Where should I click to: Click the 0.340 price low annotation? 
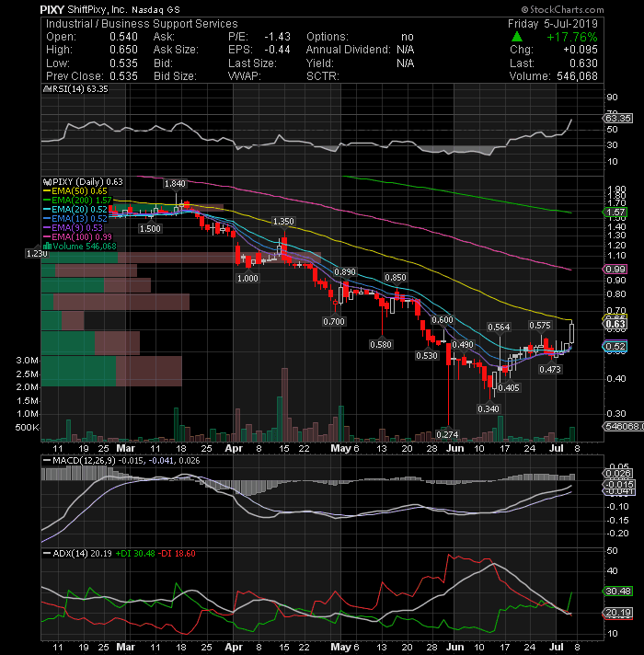[x=489, y=408]
